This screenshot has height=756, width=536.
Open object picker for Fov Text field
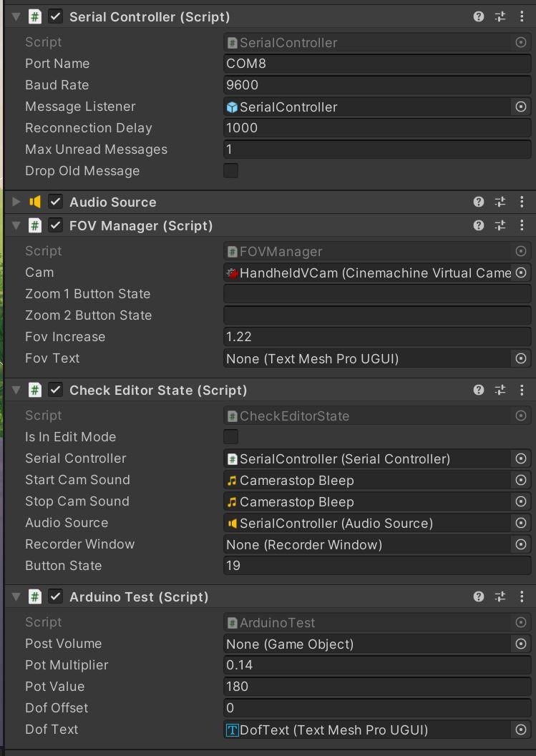(521, 358)
